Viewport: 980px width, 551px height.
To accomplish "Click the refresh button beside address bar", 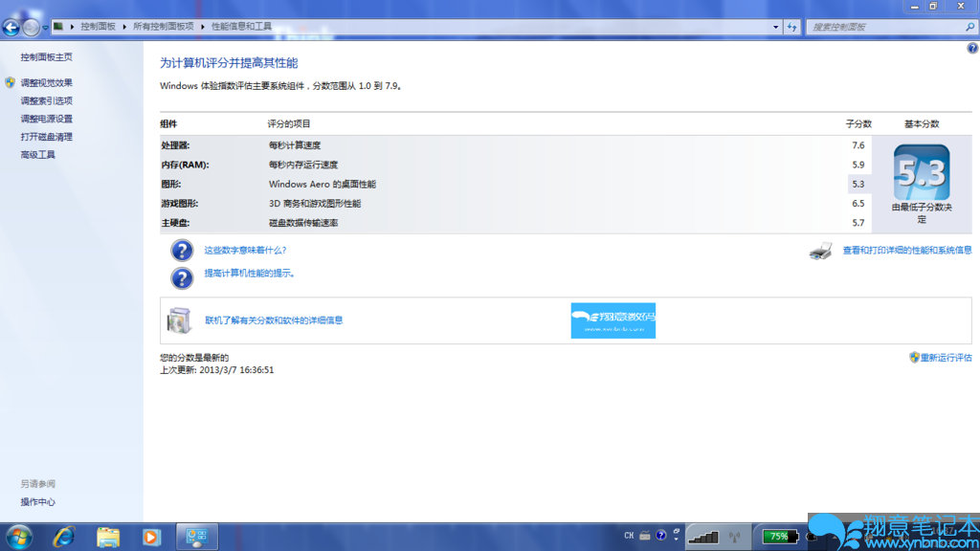I will [x=791, y=27].
